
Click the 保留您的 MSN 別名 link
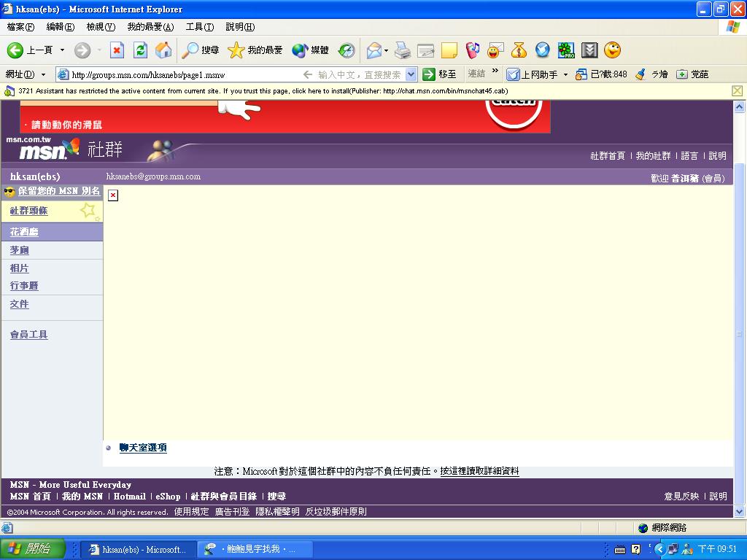tap(59, 191)
